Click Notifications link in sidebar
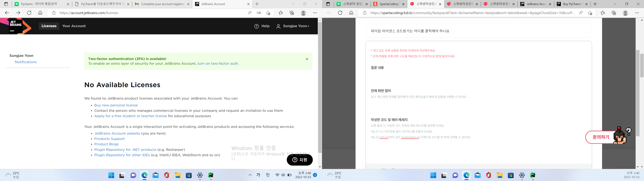 (26, 62)
